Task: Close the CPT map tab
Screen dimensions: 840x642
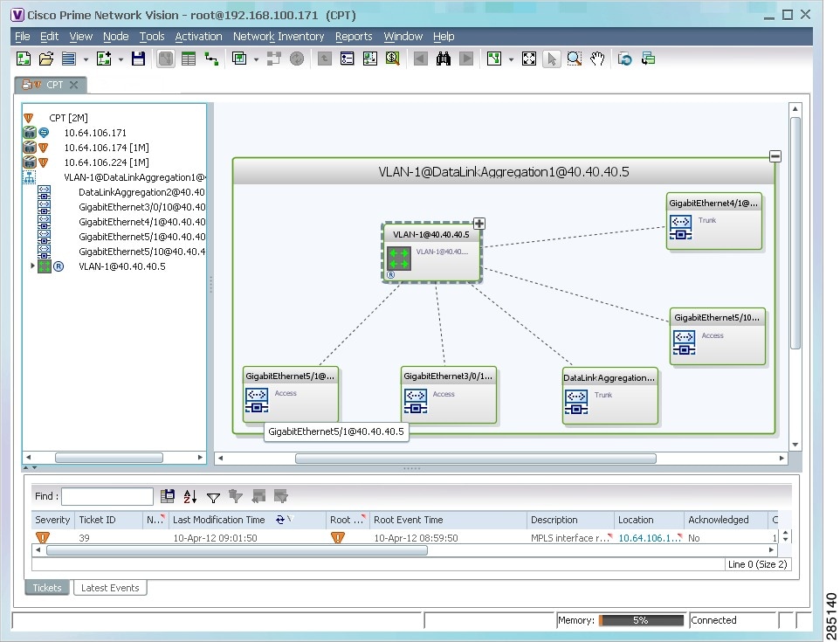Action: (74, 85)
